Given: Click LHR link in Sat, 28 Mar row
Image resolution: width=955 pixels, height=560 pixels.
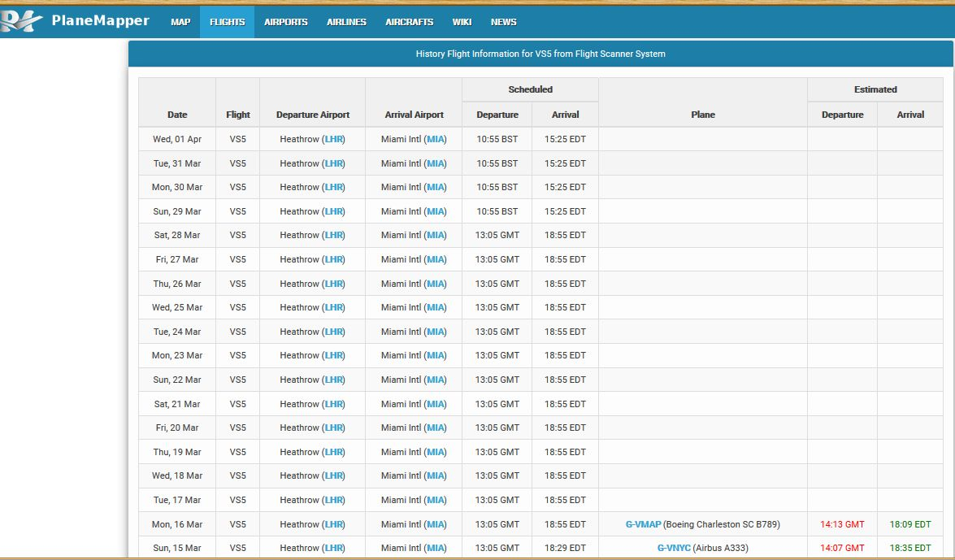Looking at the screenshot, I should click(334, 235).
